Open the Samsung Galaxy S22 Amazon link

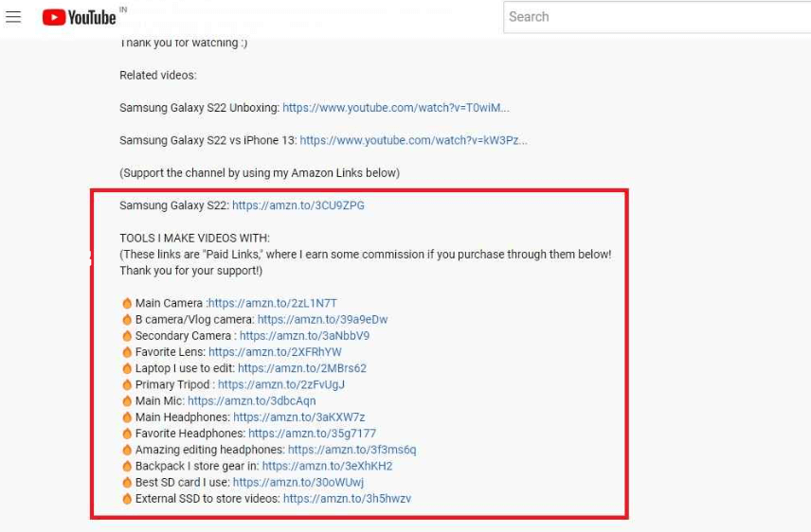pos(297,205)
